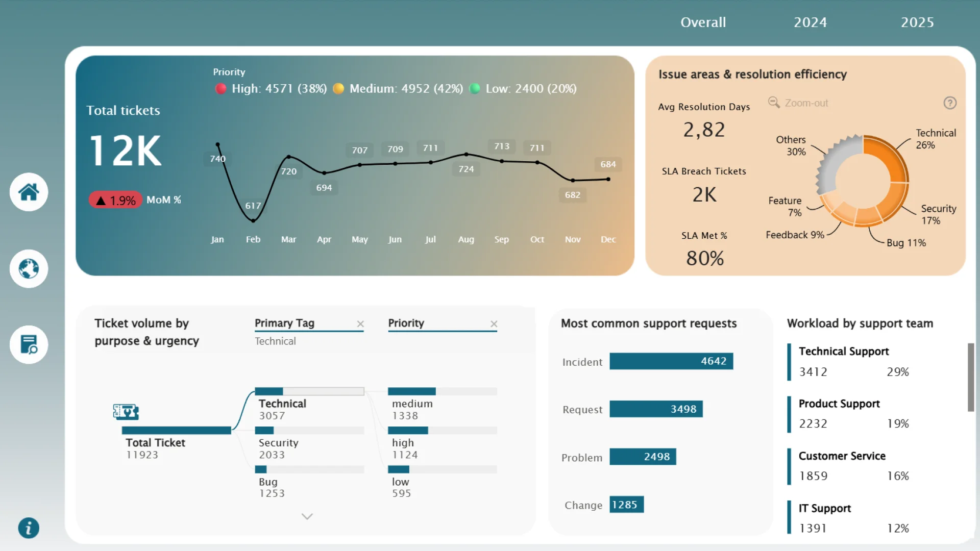Click the January 740 data point

coord(218,144)
